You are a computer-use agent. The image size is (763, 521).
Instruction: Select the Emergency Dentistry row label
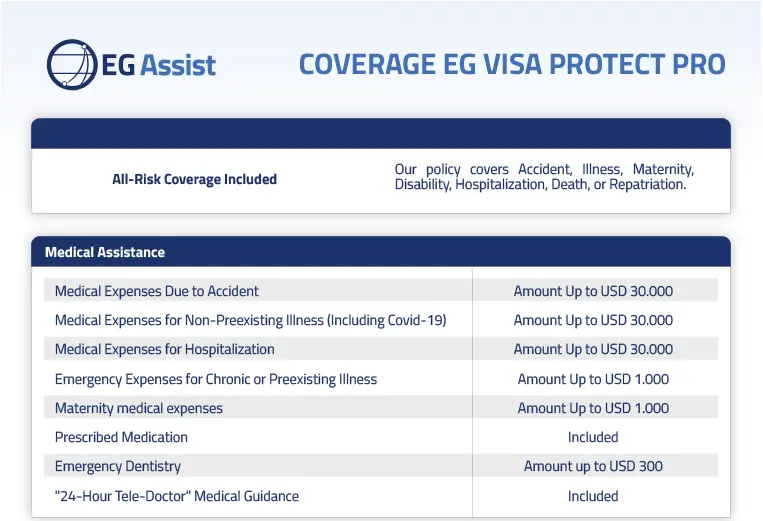click(118, 466)
